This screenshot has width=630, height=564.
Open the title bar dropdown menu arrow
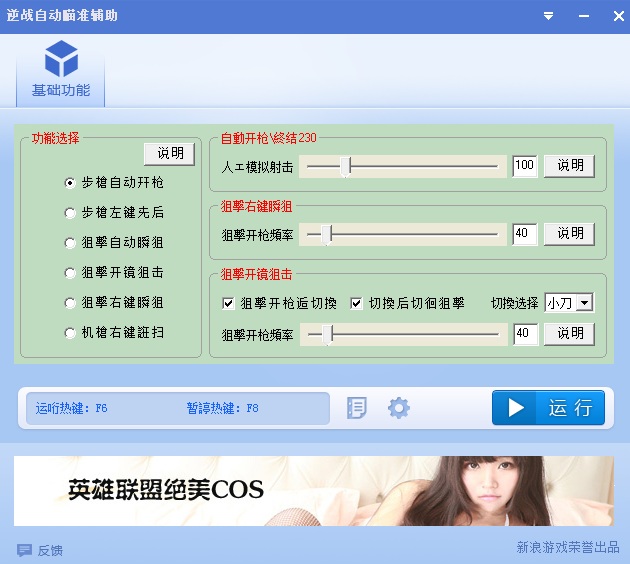[548, 16]
